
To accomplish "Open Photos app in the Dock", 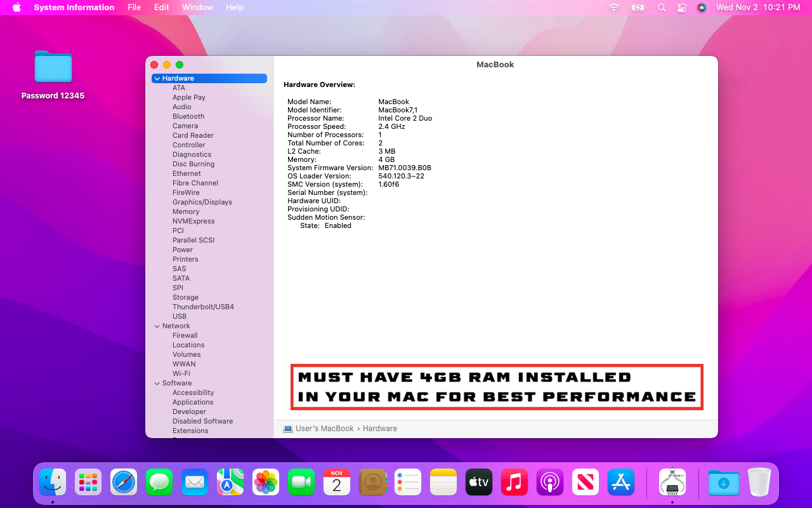I will pyautogui.click(x=266, y=482).
